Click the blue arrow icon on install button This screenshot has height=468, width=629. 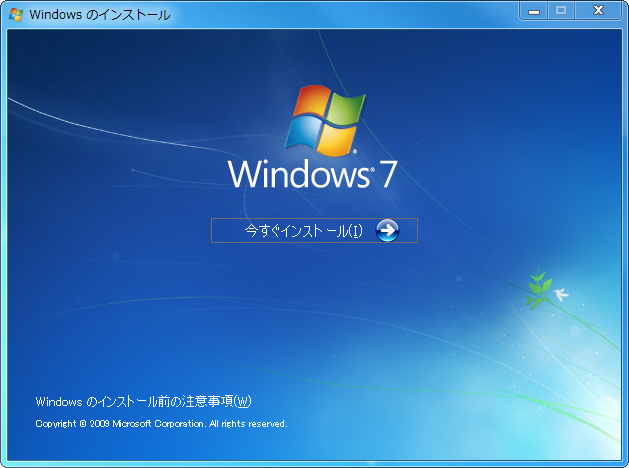click(387, 231)
